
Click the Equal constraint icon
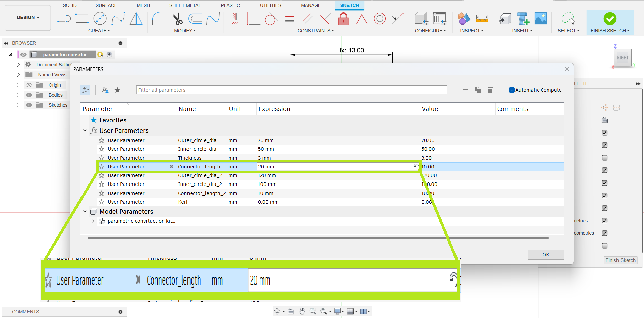pyautogui.click(x=289, y=19)
